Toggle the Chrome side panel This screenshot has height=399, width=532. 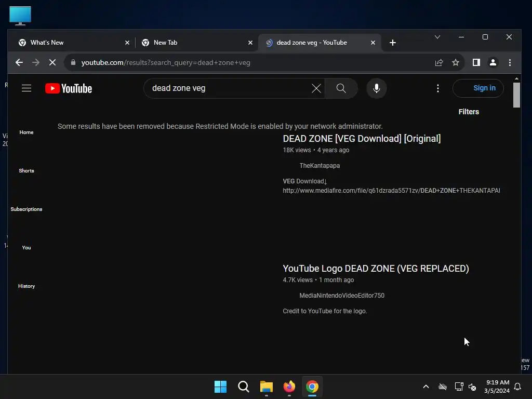coord(476,62)
